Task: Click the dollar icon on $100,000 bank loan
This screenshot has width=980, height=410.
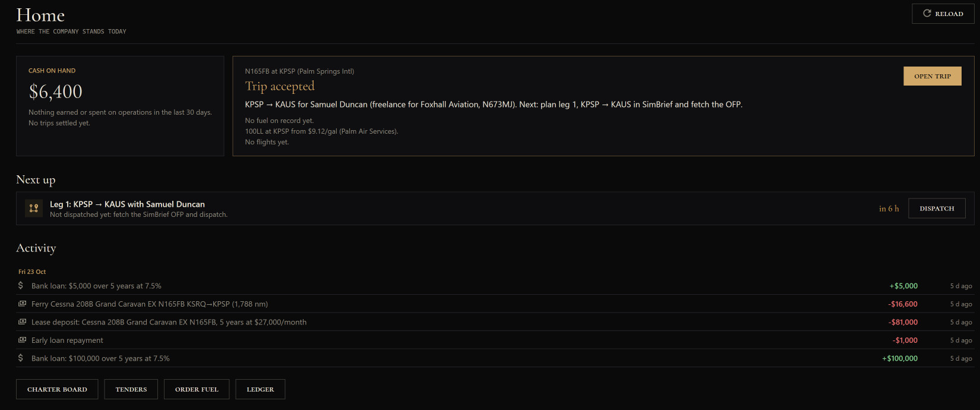Action: [21, 358]
